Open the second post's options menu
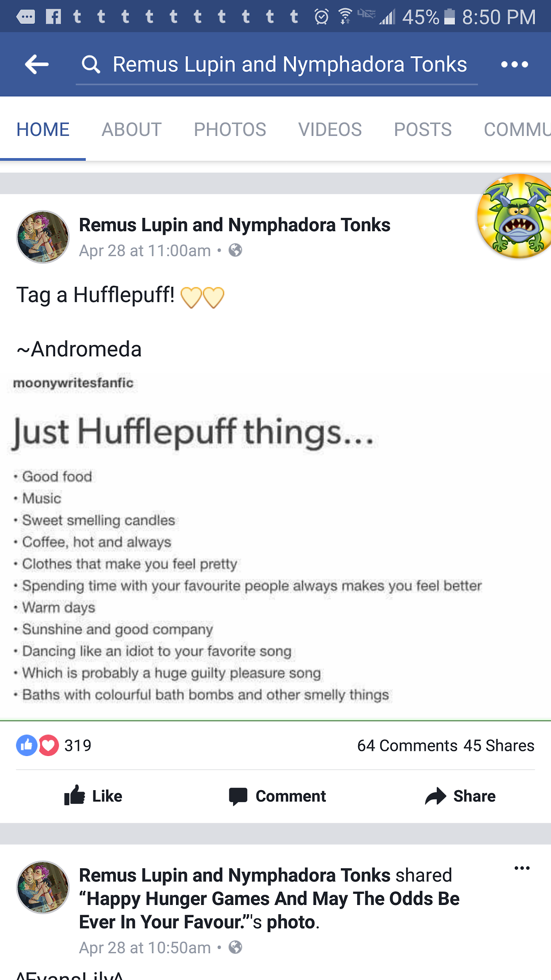This screenshot has height=980, width=551. tap(522, 868)
